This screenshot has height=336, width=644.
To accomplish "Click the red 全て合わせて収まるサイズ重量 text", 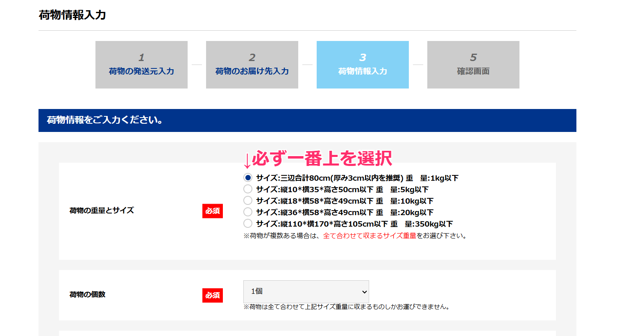I will (x=369, y=236).
